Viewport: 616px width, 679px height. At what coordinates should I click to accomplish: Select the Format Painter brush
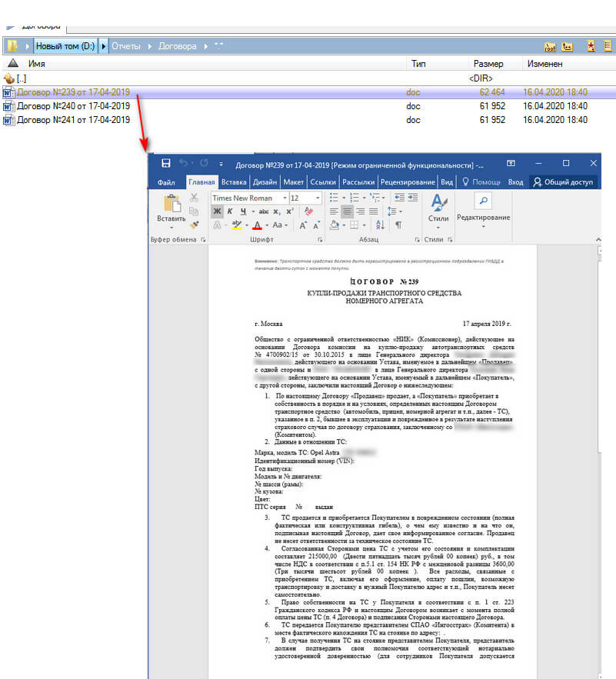195,224
